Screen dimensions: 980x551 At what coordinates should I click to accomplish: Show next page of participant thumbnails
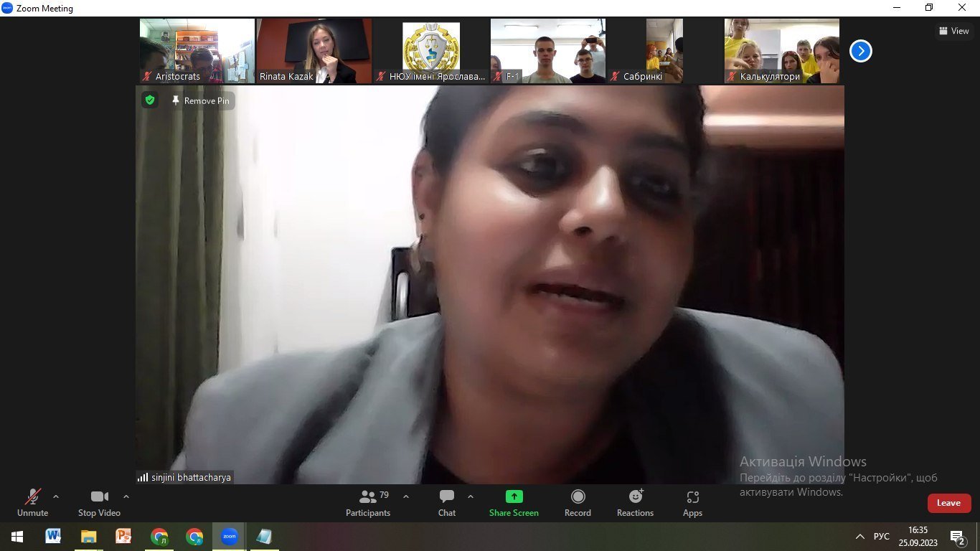(x=860, y=51)
